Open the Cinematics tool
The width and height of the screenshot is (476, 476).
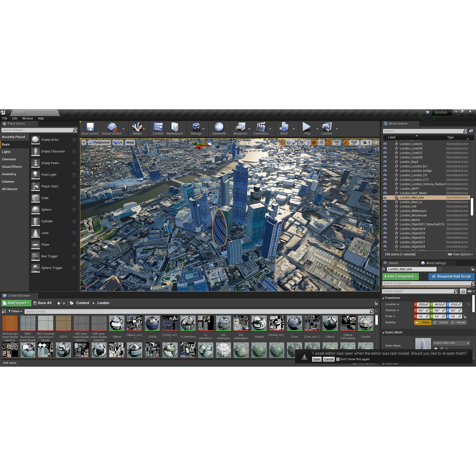click(x=261, y=128)
